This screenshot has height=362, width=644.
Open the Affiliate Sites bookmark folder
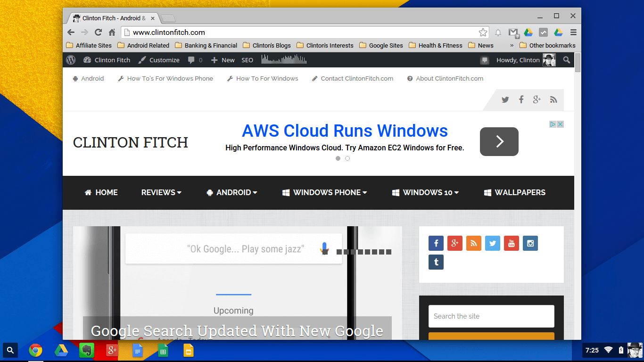coord(89,46)
